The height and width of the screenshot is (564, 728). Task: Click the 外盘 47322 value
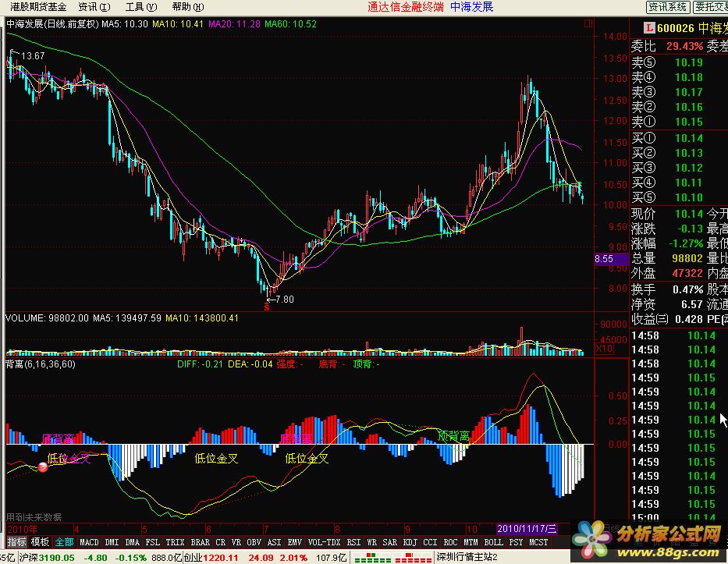(687, 273)
